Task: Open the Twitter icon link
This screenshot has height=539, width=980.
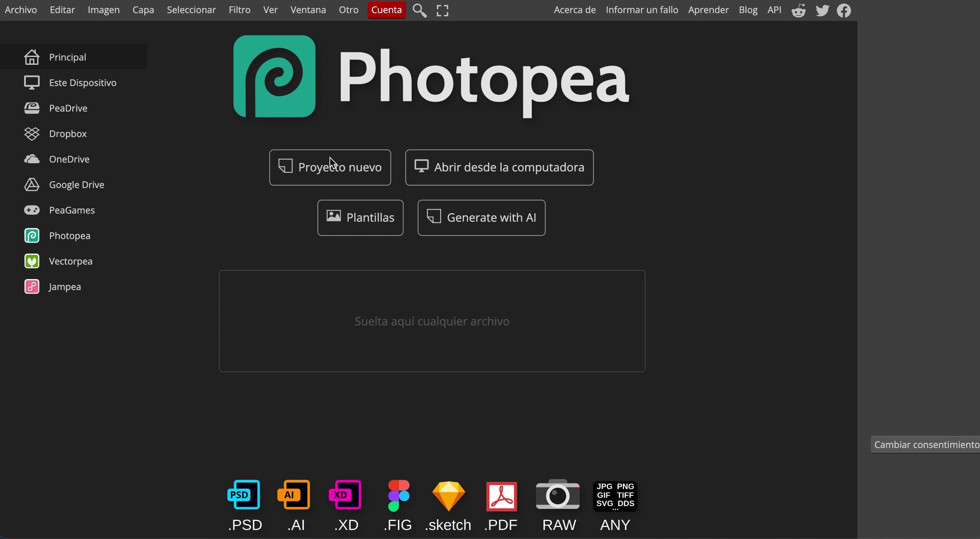Action: 822,10
